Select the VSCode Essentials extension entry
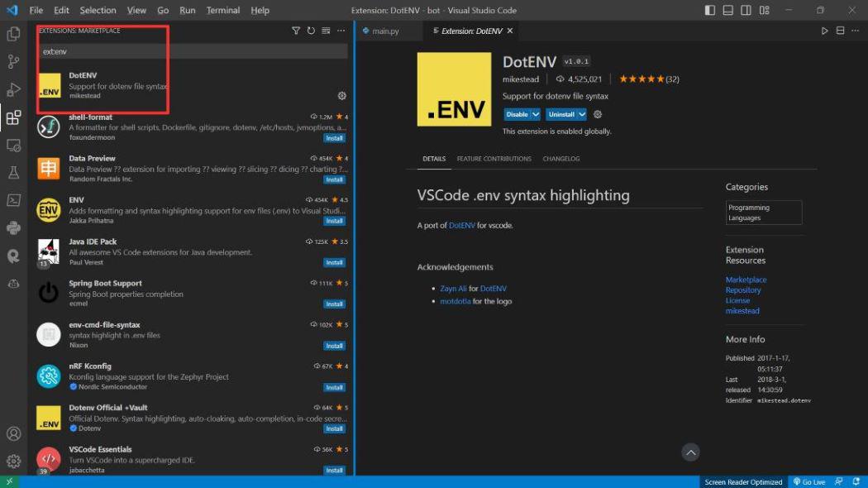 [x=192, y=459]
